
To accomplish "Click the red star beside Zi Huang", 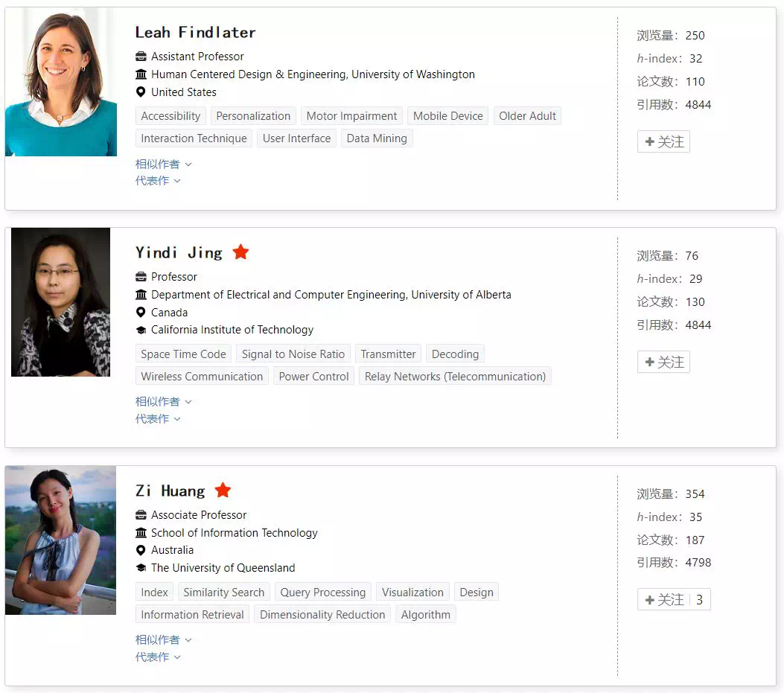I will pos(223,490).
